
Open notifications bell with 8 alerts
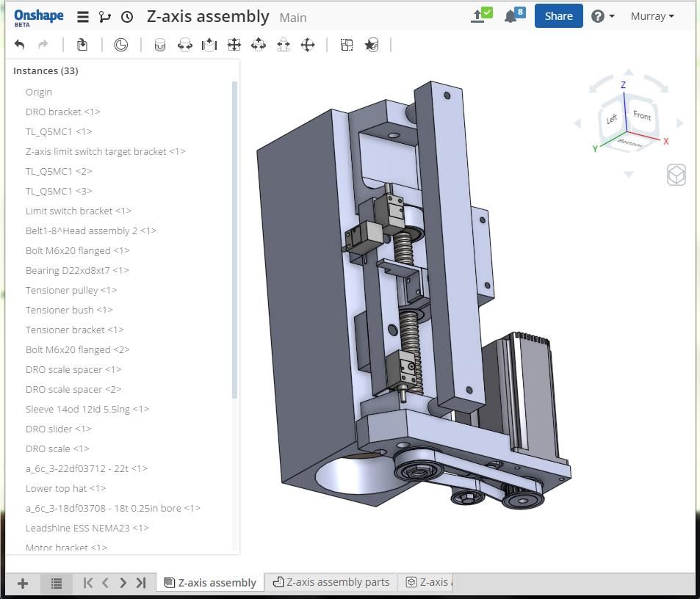[x=514, y=15]
